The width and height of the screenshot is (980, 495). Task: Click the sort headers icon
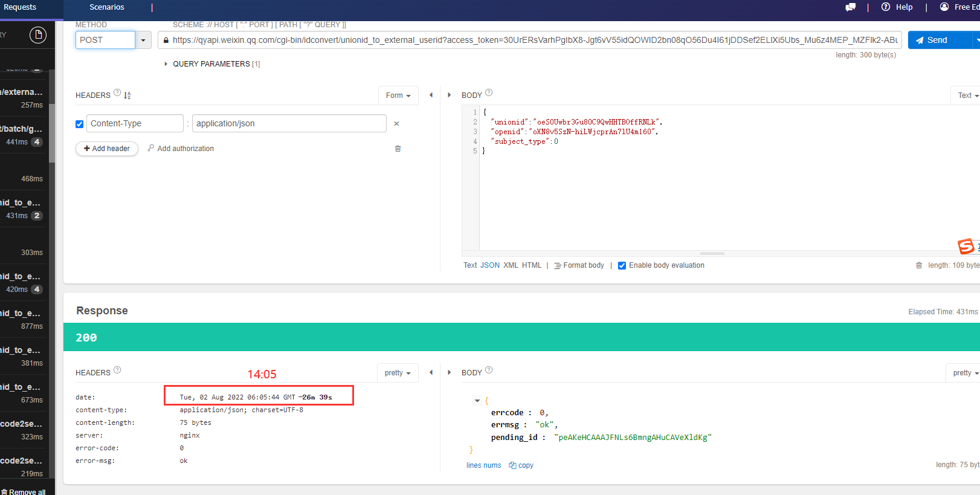pyautogui.click(x=127, y=95)
